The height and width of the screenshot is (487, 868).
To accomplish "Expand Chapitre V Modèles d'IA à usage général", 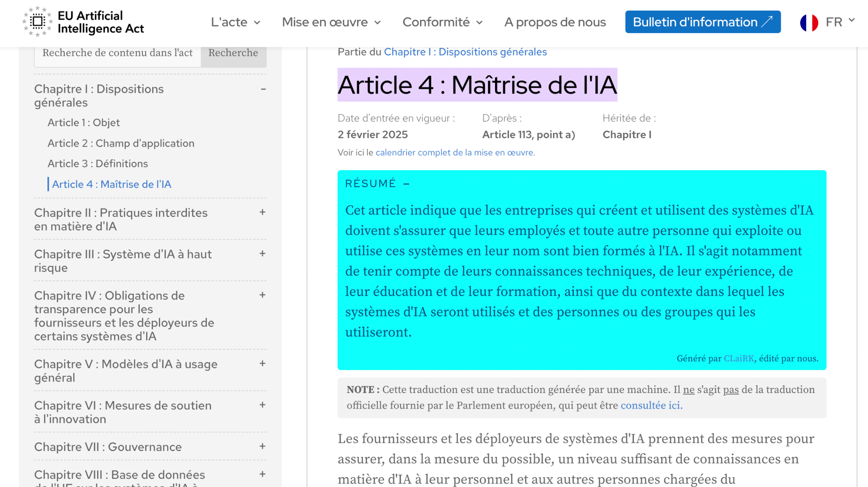I will [x=262, y=364].
